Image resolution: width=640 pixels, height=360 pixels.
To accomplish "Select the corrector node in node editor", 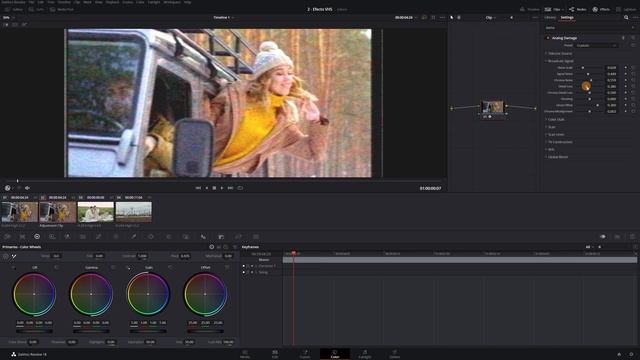I will pyautogui.click(x=493, y=107).
